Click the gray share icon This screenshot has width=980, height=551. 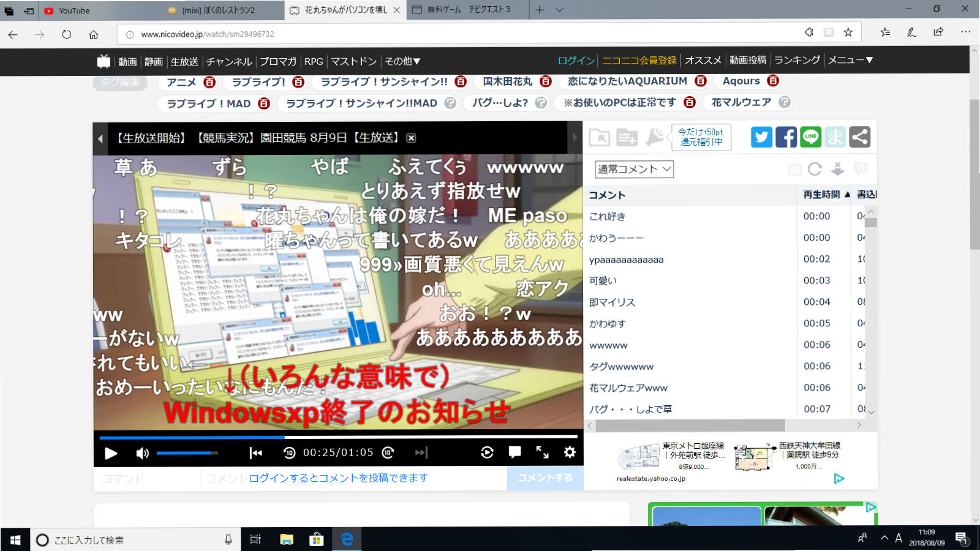coord(859,137)
